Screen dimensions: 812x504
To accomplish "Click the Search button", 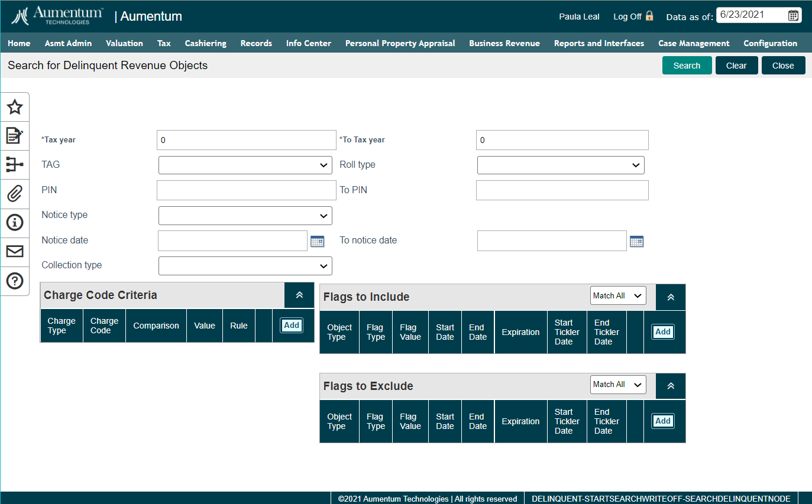I will tap(687, 66).
